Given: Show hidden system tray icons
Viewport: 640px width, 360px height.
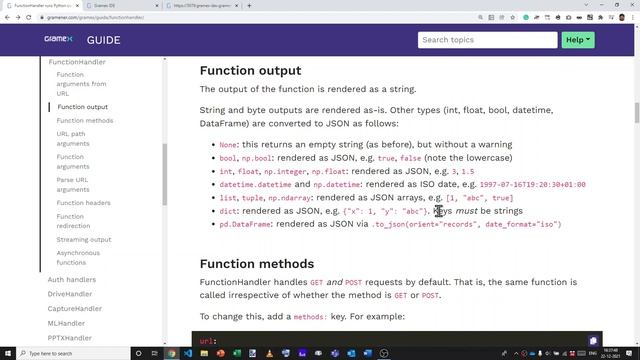Looking at the screenshot, I should 516,353.
